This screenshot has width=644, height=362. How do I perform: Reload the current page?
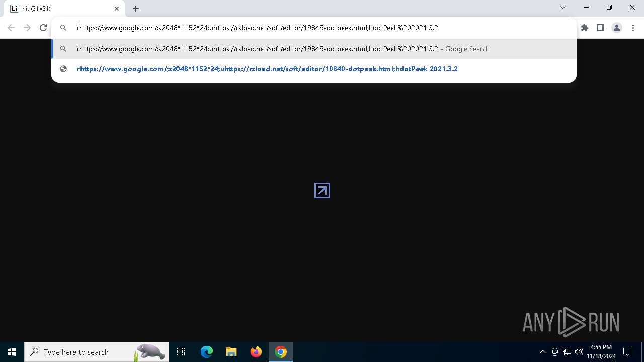click(43, 28)
